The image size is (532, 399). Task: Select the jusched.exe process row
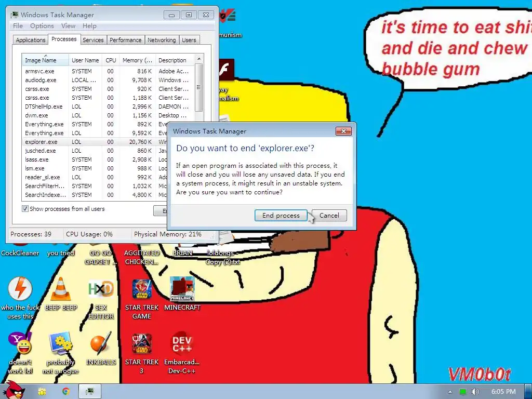(95, 151)
